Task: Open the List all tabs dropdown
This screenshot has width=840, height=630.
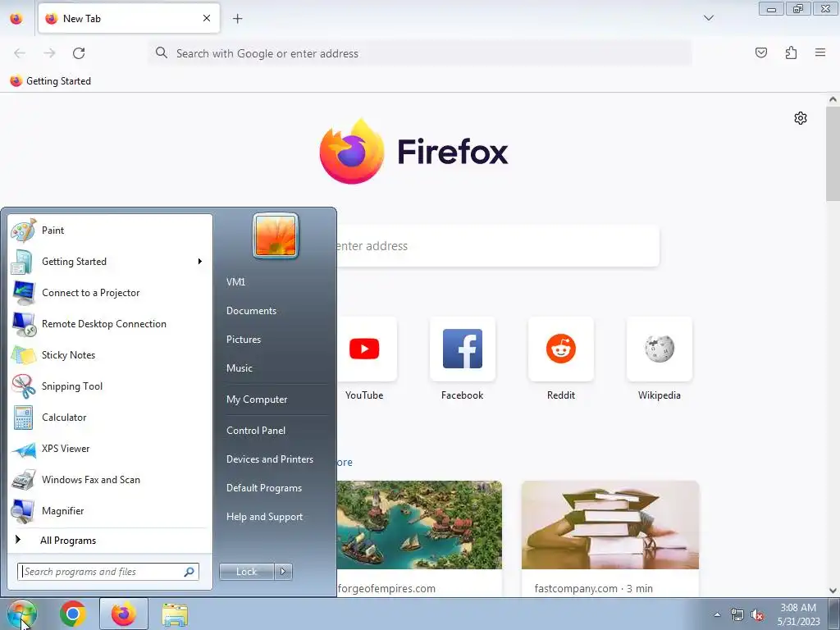Action: (x=708, y=18)
